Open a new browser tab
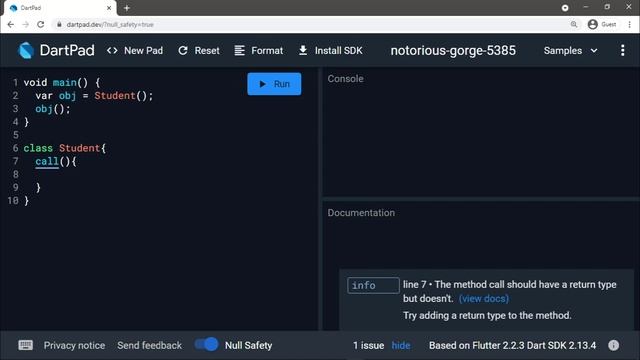 tap(127, 8)
